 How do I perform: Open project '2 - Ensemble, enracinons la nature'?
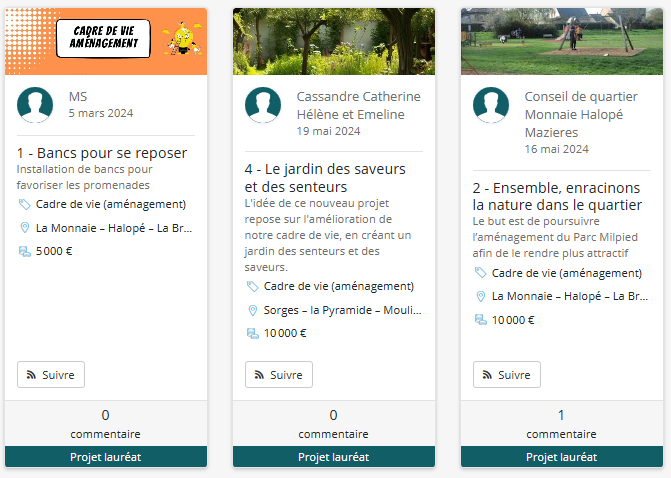pos(557,196)
